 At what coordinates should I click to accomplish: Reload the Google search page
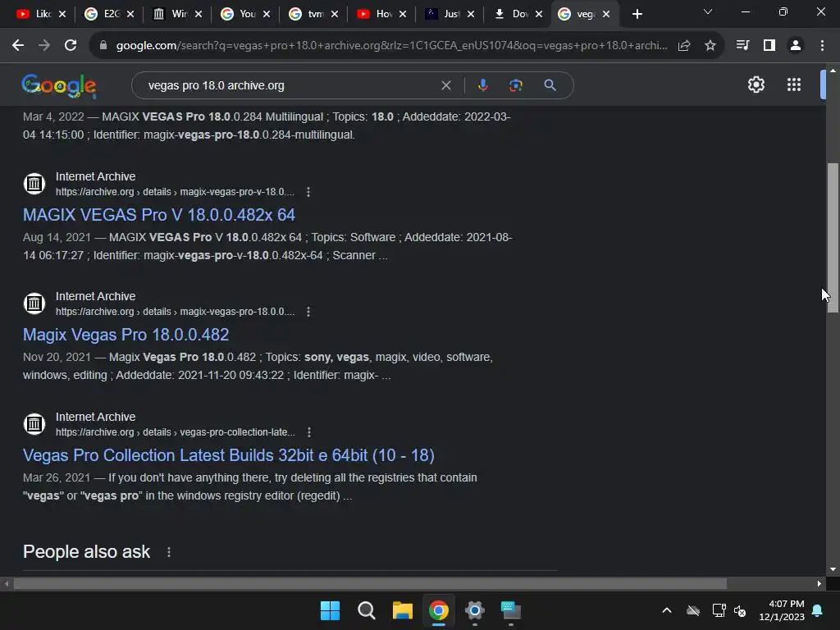pos(71,46)
